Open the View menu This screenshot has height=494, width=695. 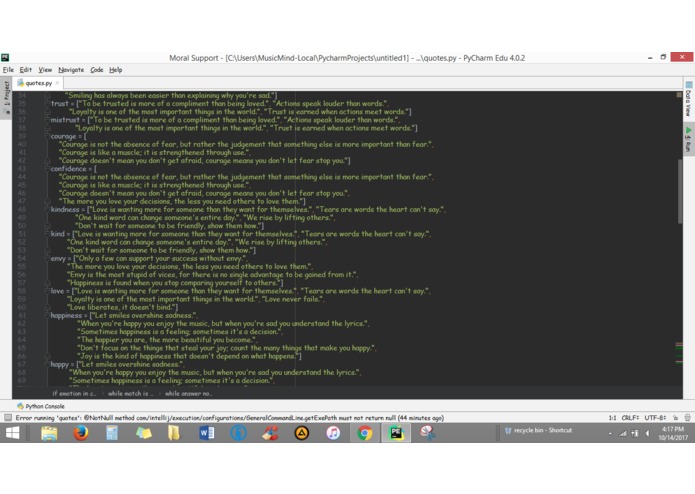click(x=45, y=70)
